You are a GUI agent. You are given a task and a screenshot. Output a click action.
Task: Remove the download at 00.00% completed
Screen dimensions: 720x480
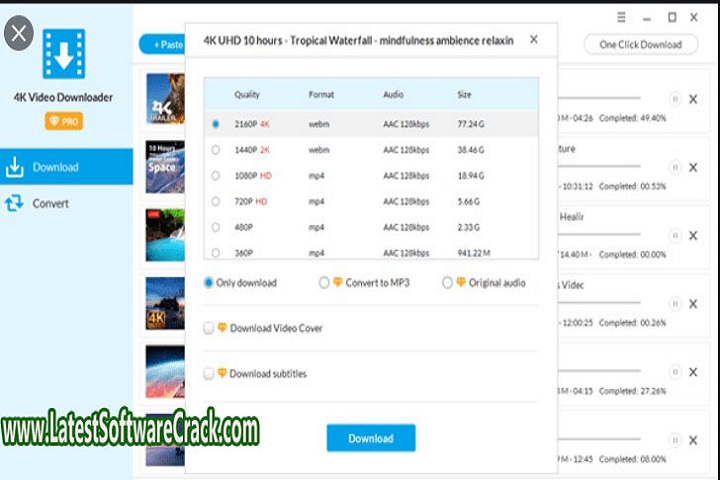click(x=693, y=236)
